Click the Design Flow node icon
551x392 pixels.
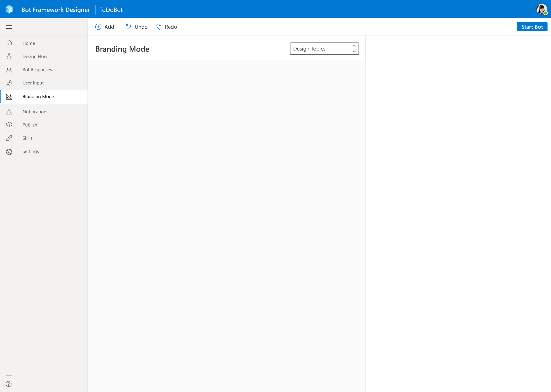(x=9, y=56)
